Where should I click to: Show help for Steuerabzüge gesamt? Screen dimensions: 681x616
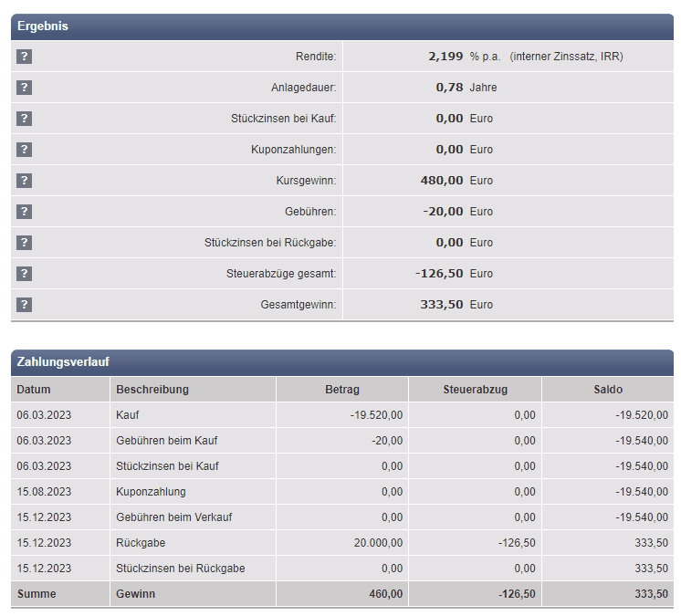(25, 274)
